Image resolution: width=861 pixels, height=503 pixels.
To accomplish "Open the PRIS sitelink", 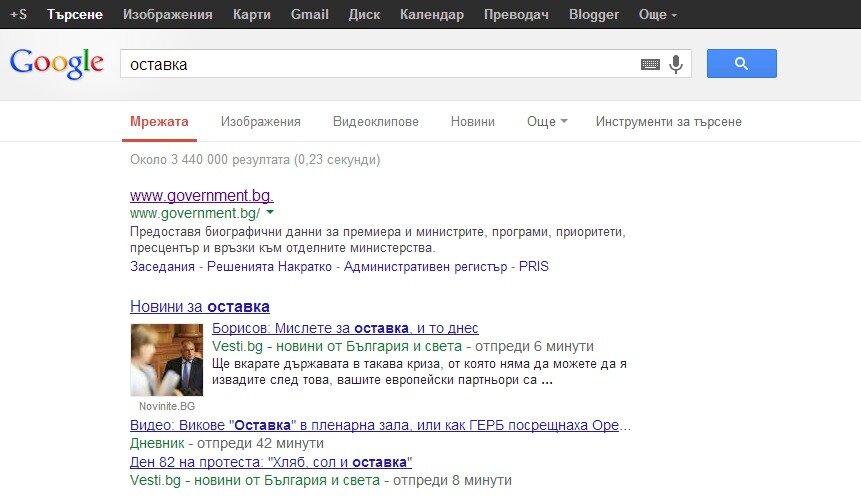I will click(x=534, y=267).
